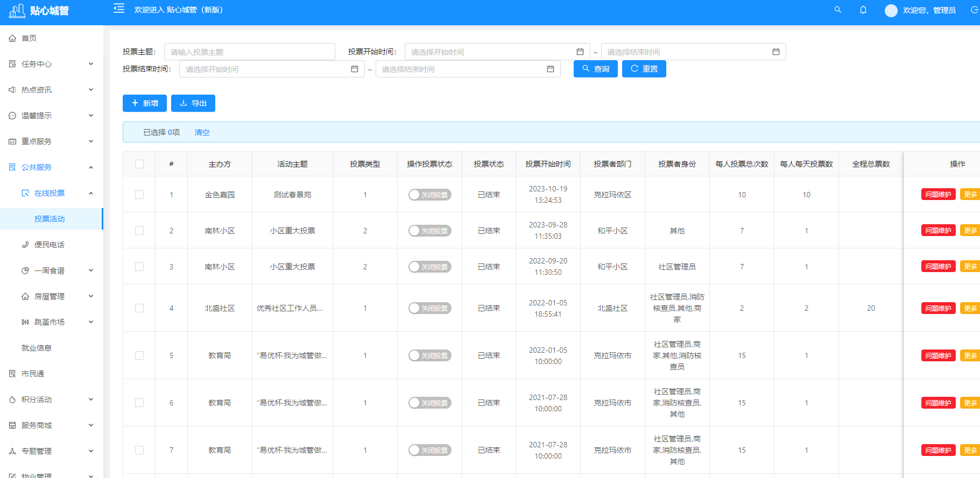
Task: Open the 便民电话 menu item
Action: tap(51, 245)
